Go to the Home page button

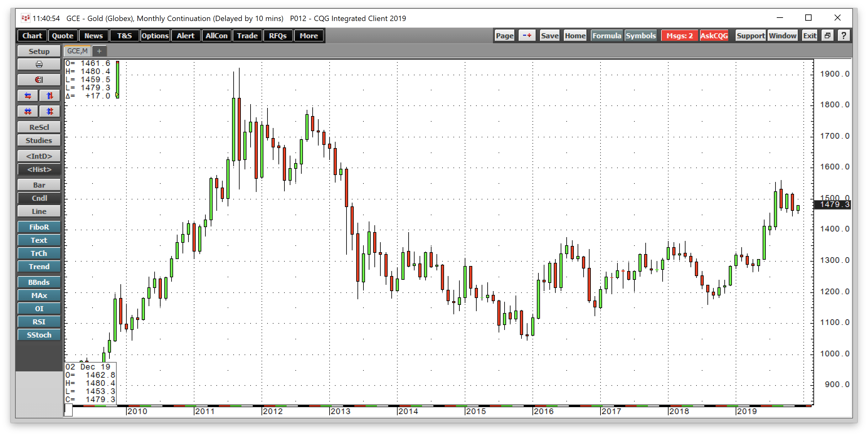point(575,36)
